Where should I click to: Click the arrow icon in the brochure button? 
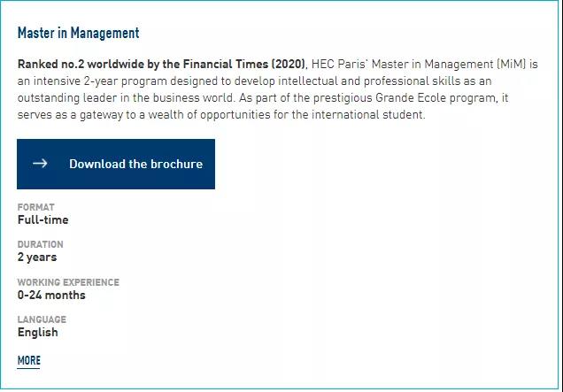[40, 164]
